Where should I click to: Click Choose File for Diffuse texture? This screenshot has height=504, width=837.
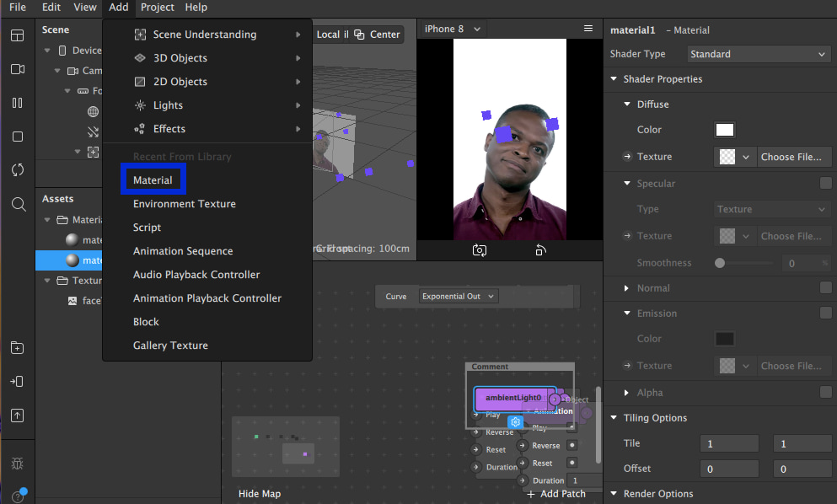(x=791, y=157)
